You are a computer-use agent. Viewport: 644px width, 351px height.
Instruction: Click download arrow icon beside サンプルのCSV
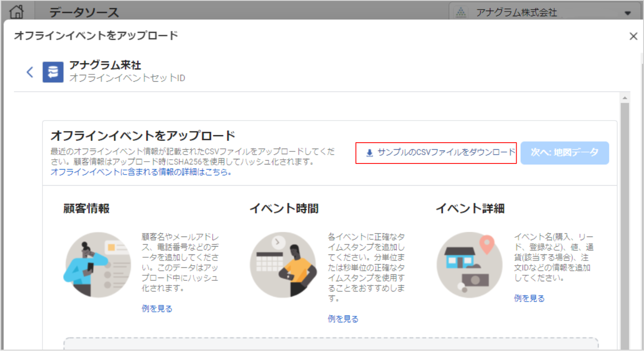[369, 153]
